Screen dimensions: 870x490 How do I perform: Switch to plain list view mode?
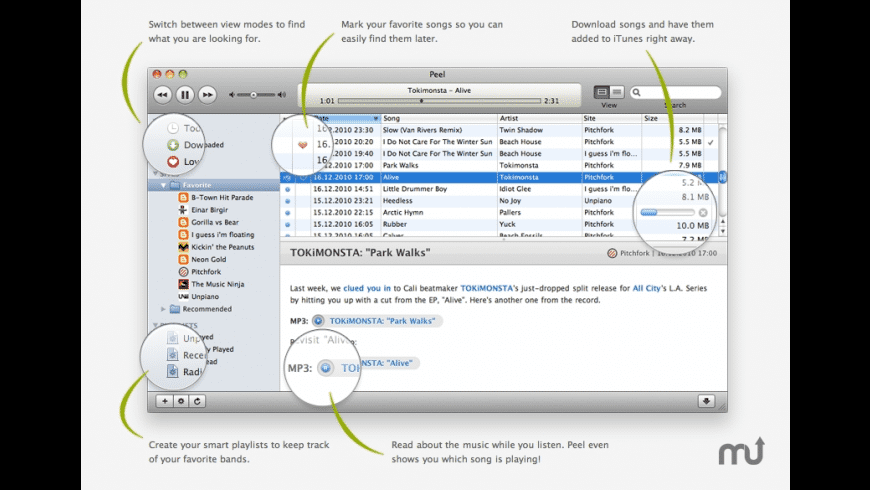click(x=616, y=92)
